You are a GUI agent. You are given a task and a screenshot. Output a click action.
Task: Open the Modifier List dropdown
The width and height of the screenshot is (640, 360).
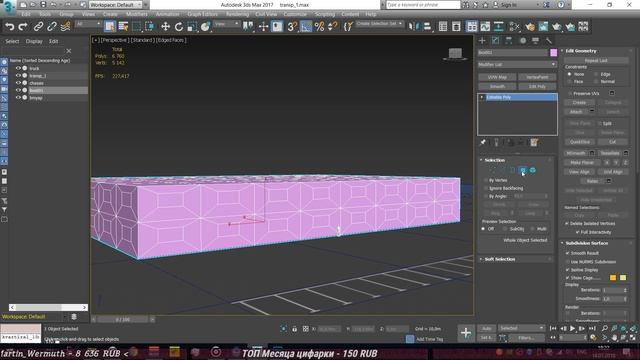coord(517,64)
